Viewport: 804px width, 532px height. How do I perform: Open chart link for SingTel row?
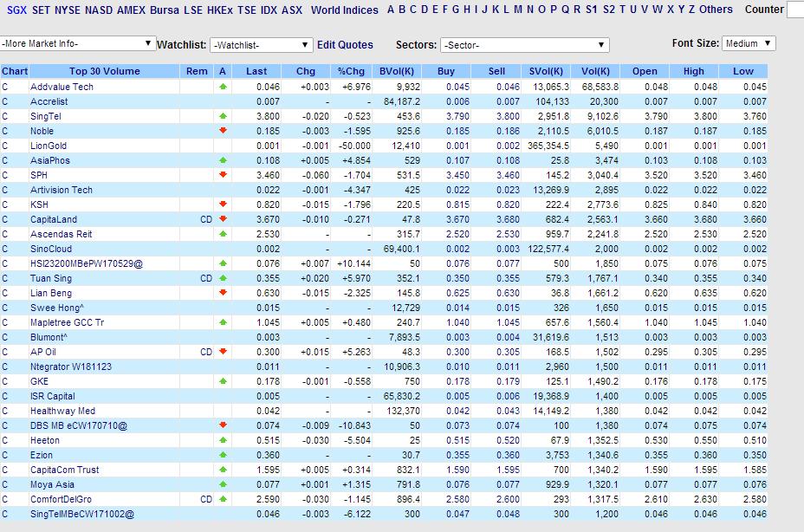pyautogui.click(x=4, y=116)
